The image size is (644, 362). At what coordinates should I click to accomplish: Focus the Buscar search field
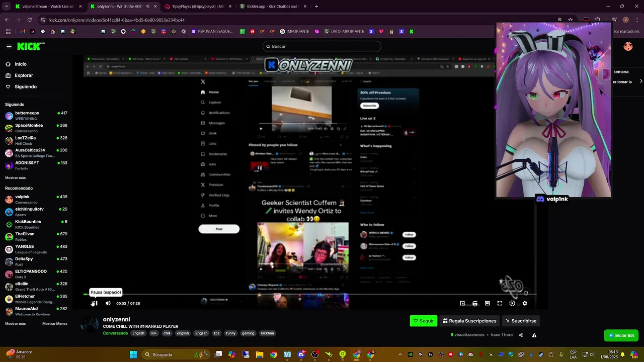[x=322, y=46]
